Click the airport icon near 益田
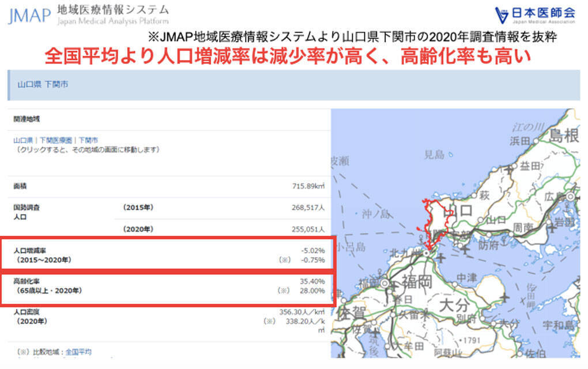The image size is (588, 369). [x=507, y=170]
